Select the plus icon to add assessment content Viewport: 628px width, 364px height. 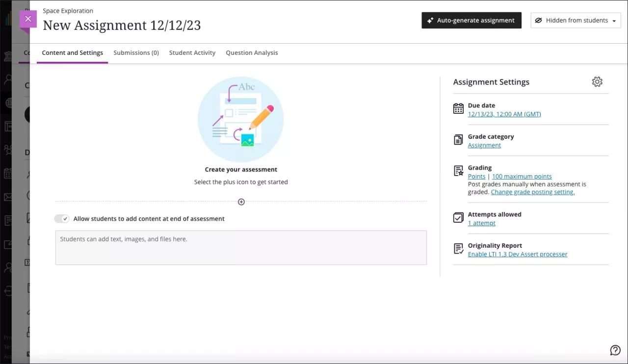[241, 202]
